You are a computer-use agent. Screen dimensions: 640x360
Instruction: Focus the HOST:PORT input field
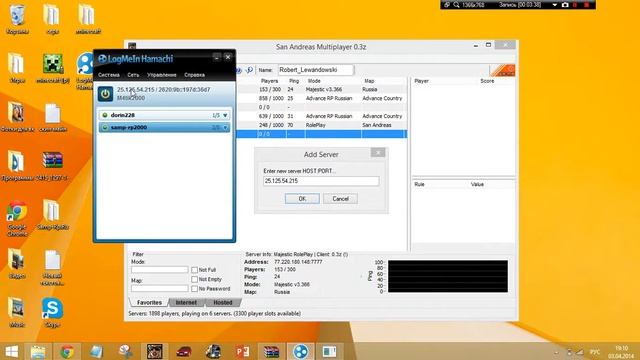pos(321,181)
